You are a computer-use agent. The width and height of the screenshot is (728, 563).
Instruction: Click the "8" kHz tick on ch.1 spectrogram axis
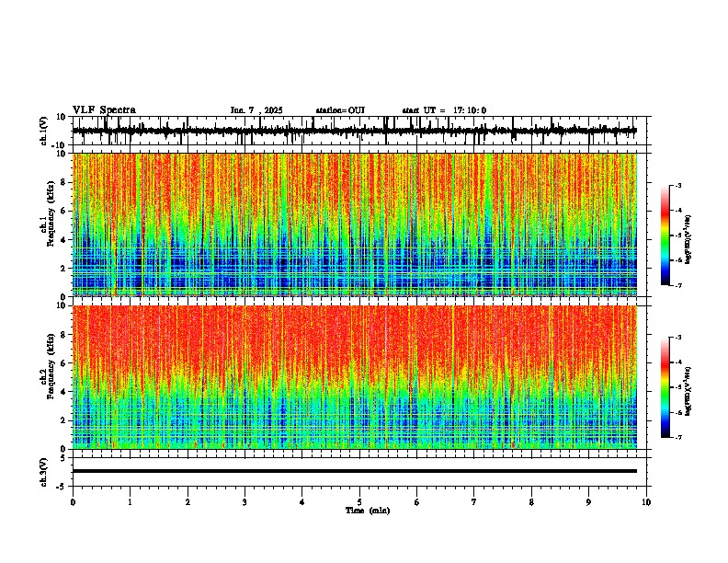[x=63, y=182]
